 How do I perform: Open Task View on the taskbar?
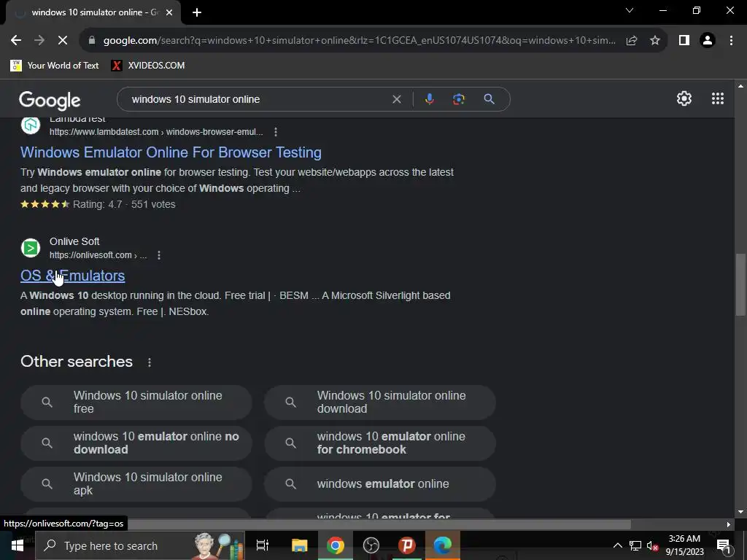click(263, 545)
